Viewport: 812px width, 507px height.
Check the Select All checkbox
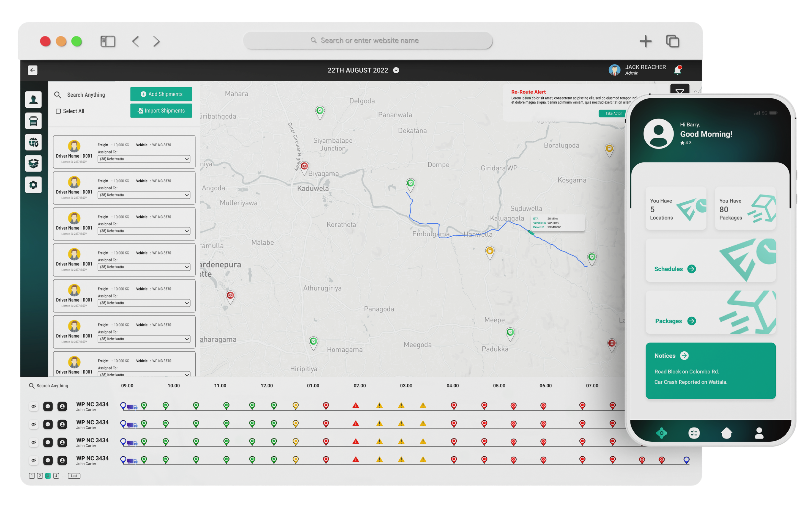point(58,111)
